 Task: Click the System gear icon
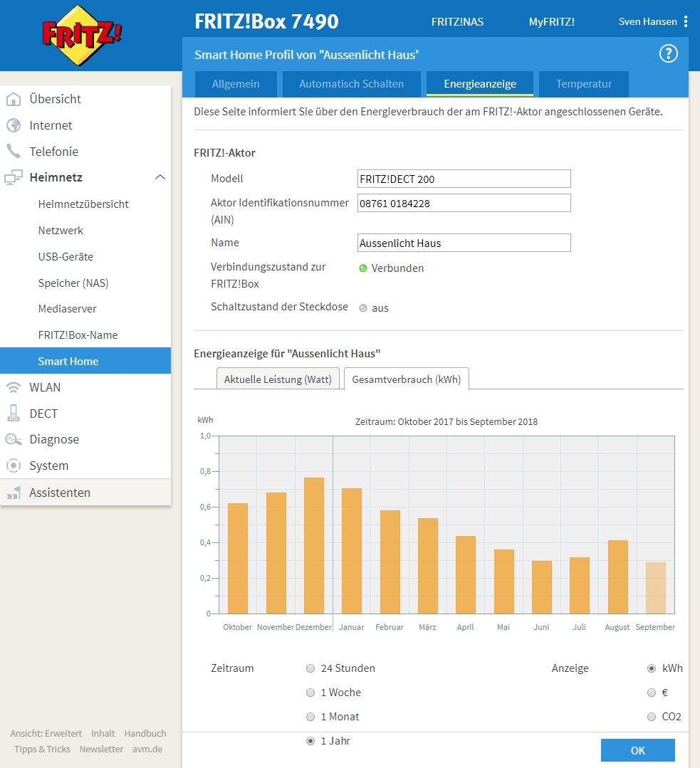pyautogui.click(x=14, y=466)
